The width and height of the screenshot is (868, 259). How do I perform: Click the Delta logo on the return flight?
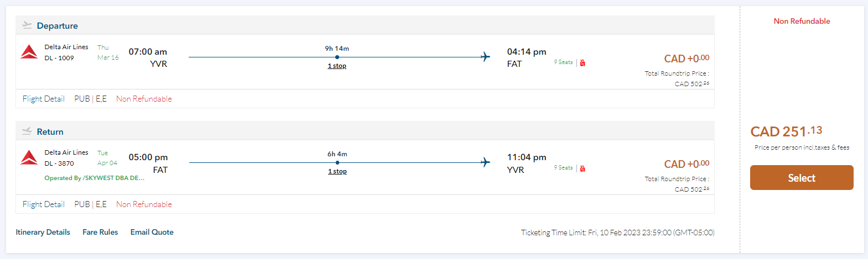coord(29,157)
